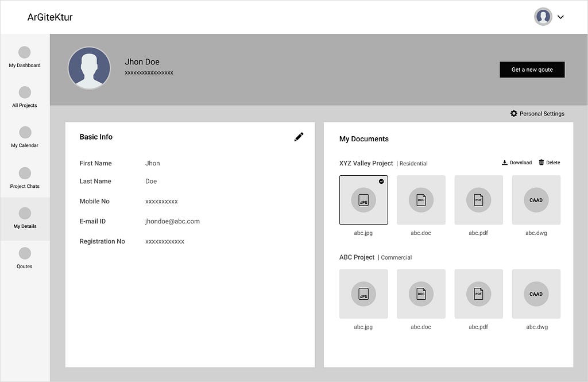Click the Registration No value
Image resolution: width=588 pixels, height=382 pixels.
165,242
